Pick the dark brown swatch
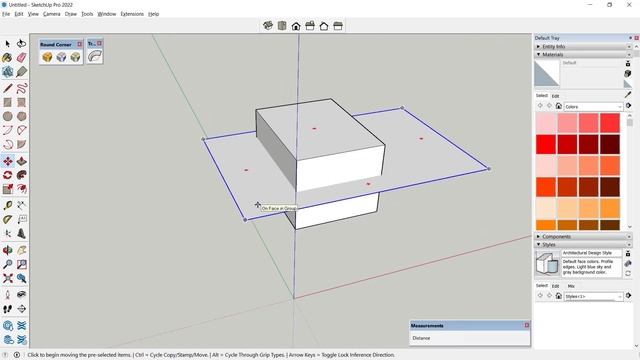This screenshot has width=640, height=360. tap(610, 187)
